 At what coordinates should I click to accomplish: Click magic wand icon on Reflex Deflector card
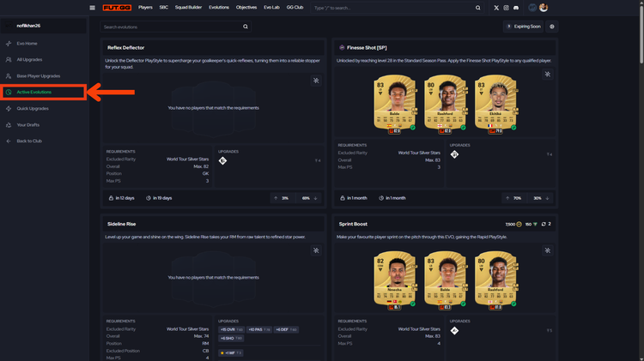316,81
